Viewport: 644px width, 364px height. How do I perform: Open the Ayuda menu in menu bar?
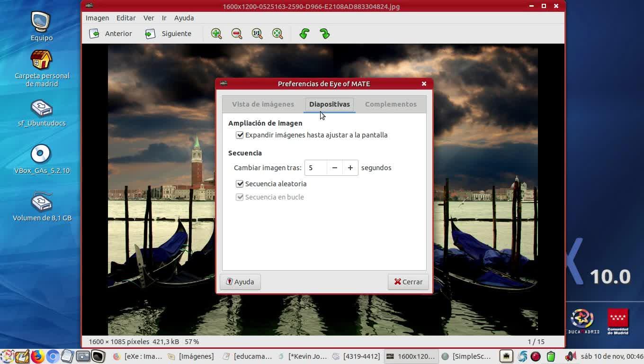(x=184, y=18)
